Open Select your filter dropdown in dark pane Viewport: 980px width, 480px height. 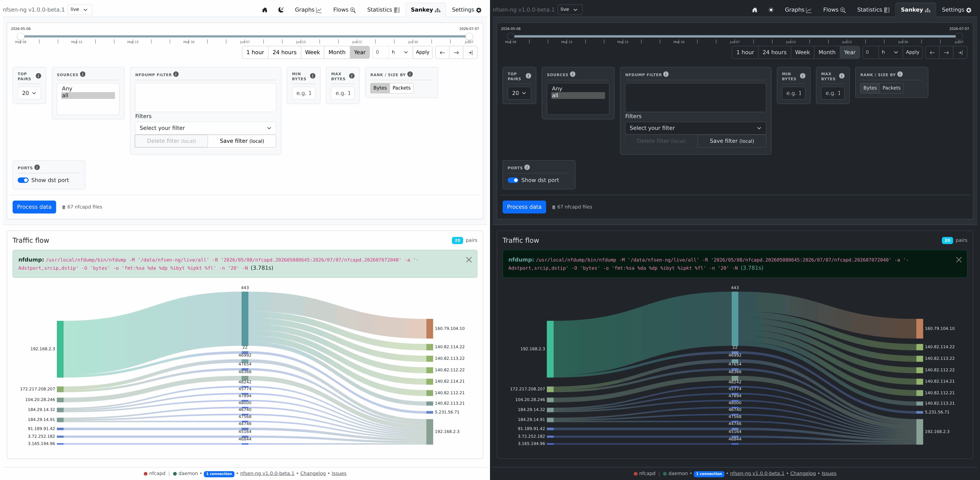click(696, 128)
